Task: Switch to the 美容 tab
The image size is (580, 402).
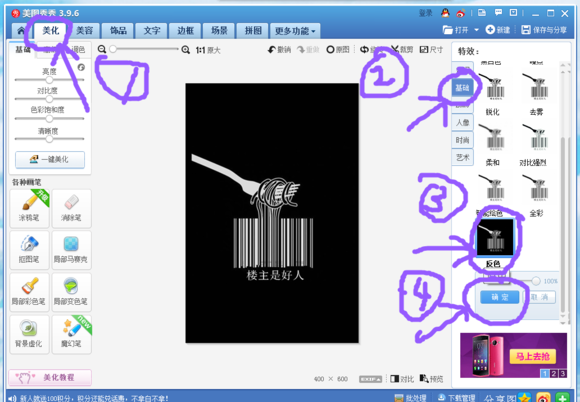Action: click(x=84, y=31)
